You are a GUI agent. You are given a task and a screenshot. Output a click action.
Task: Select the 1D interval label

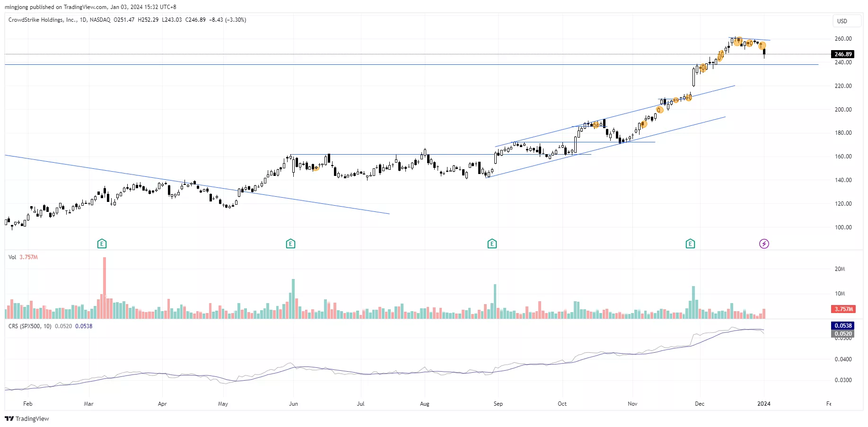click(x=83, y=20)
